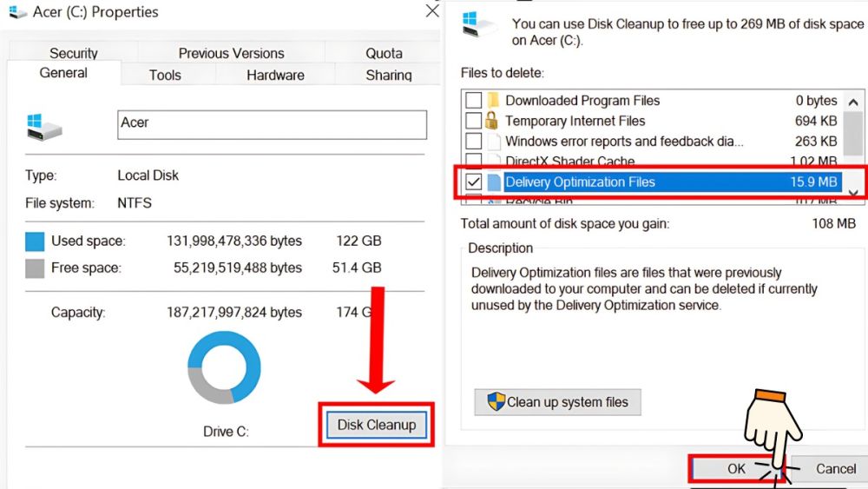Click the Drive C usage donut chart

224,367
